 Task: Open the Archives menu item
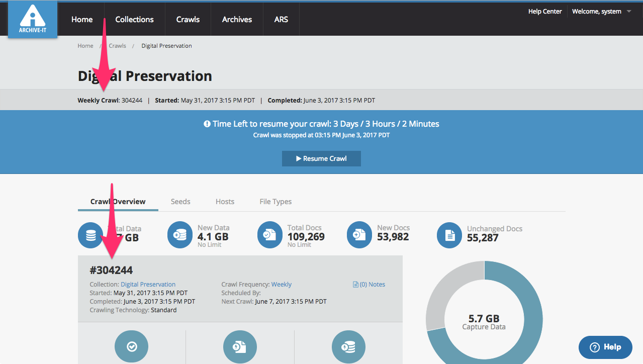237,20
